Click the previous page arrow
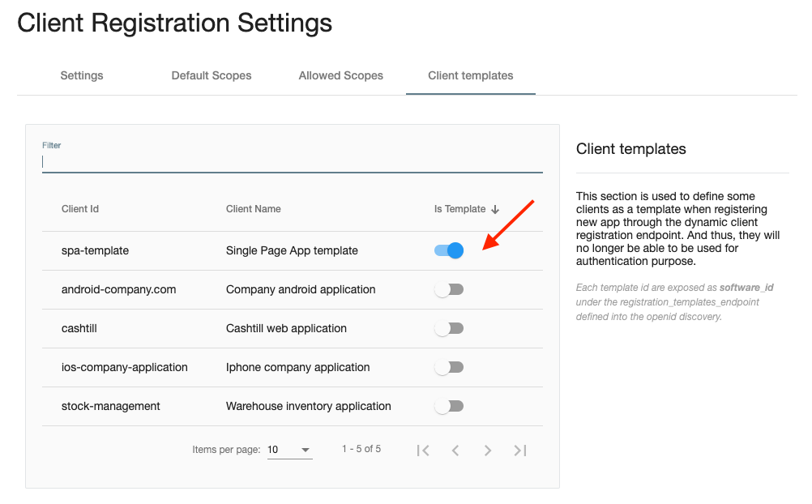The width and height of the screenshot is (812, 504). click(x=455, y=451)
